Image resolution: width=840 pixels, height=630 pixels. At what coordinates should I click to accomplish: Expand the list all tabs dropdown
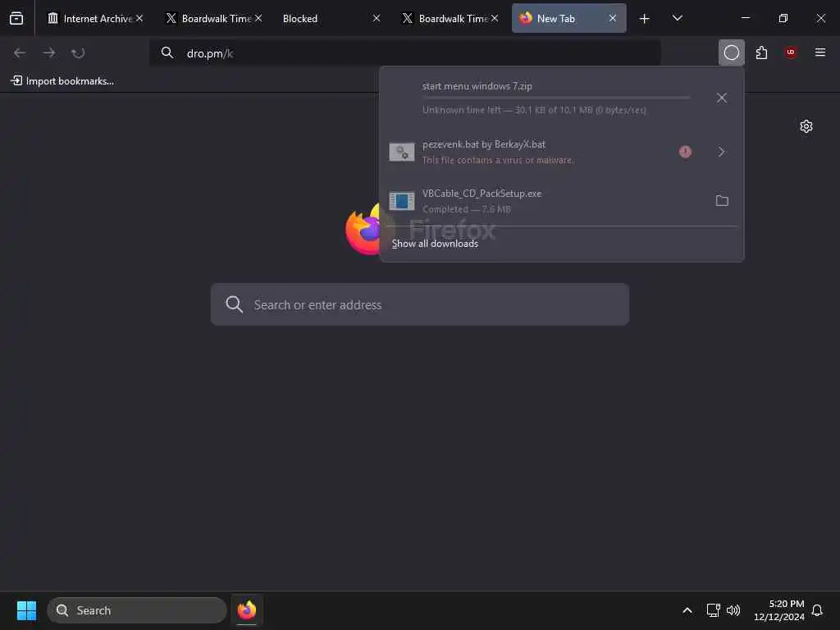677,18
